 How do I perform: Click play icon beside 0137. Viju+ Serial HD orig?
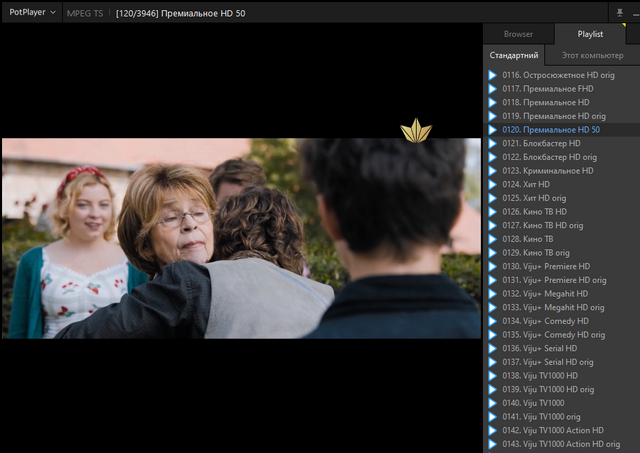493,362
